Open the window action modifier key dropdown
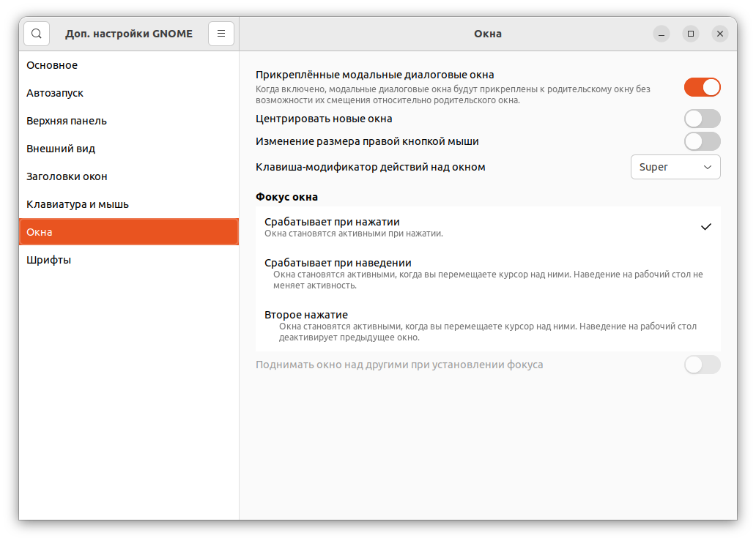The height and width of the screenshot is (541, 756). tap(675, 167)
